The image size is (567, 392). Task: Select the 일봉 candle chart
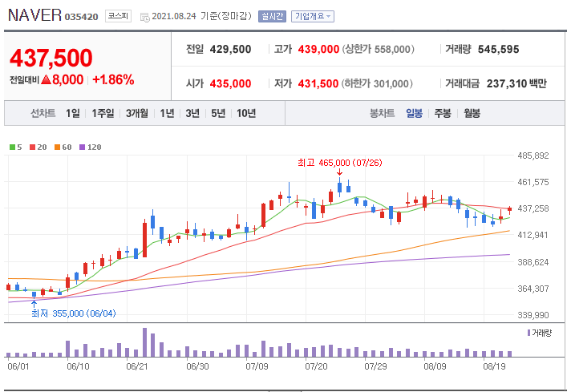[414, 114]
